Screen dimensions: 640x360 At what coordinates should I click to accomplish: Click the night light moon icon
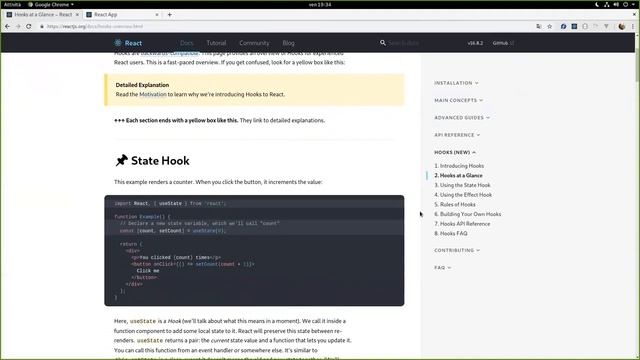pos(597,4)
